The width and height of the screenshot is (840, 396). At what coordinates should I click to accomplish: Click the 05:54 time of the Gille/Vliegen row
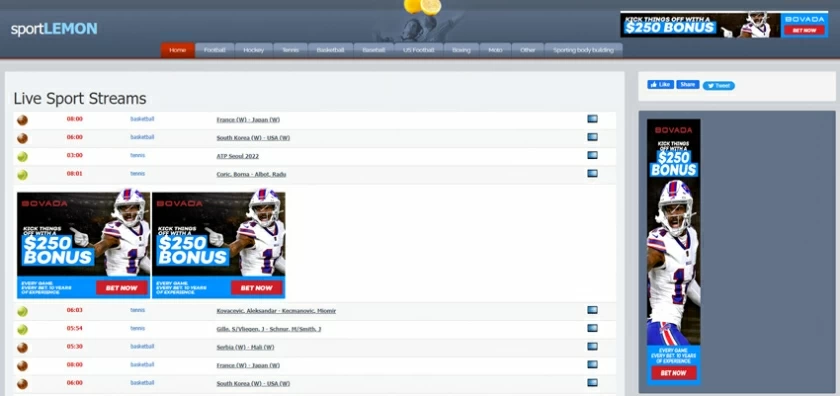tap(74, 328)
